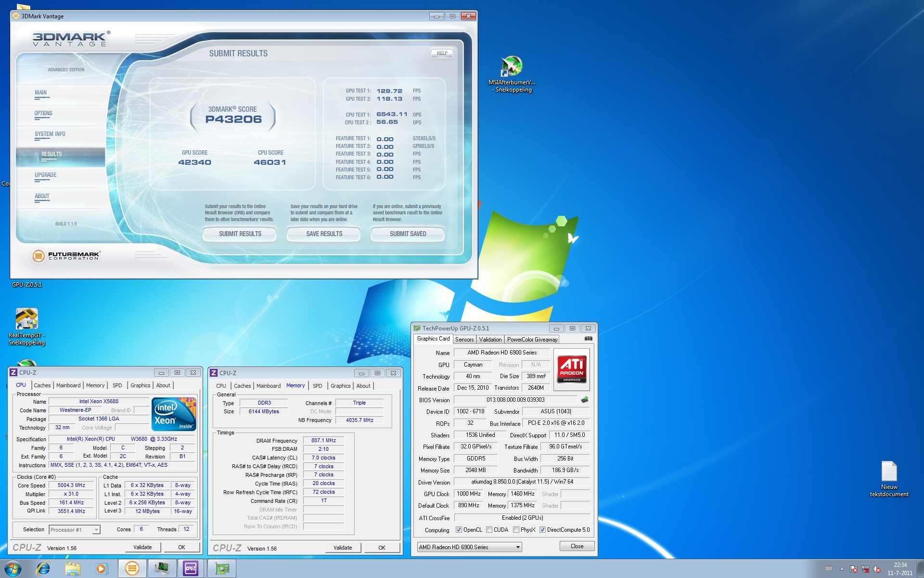Click the 3DMark Vantage title bar icon
Viewport: 924px width, 578px height.
tap(16, 16)
